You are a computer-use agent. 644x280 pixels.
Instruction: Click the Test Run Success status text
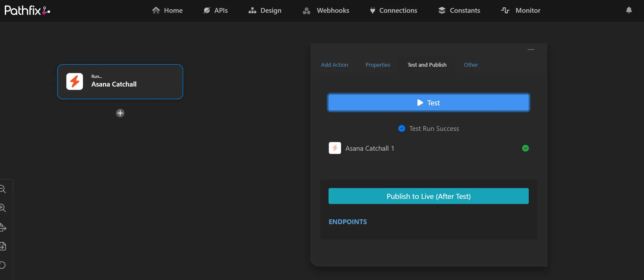coord(434,129)
